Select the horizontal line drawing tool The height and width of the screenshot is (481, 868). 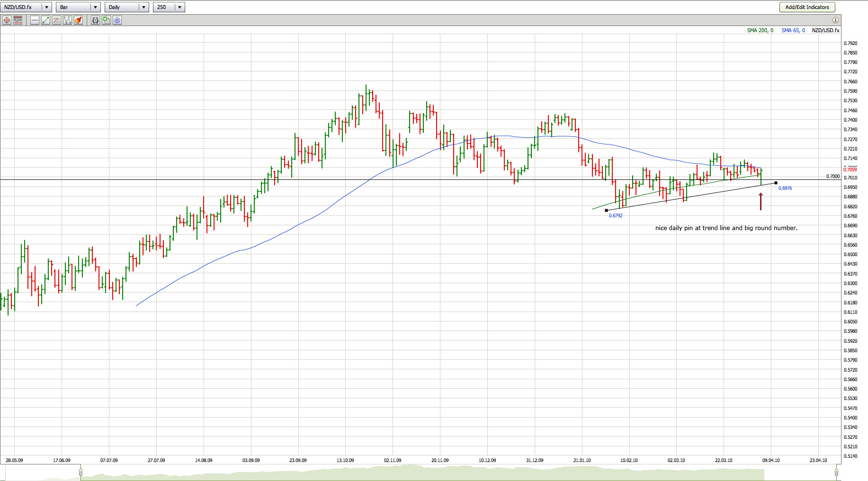[35, 20]
